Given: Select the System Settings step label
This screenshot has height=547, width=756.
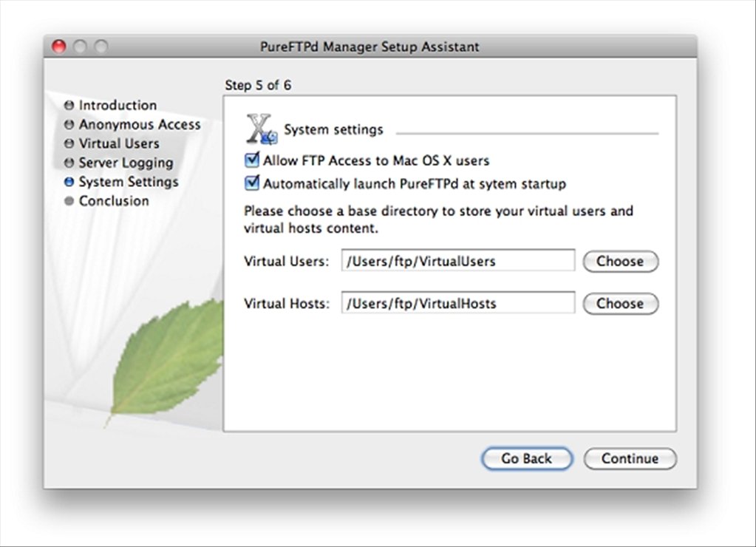Looking at the screenshot, I should (129, 182).
